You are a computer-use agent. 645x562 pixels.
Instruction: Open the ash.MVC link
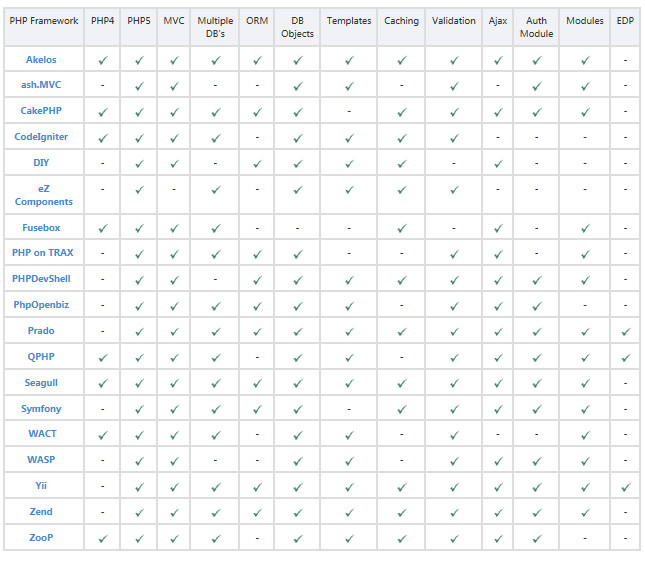coord(41,85)
